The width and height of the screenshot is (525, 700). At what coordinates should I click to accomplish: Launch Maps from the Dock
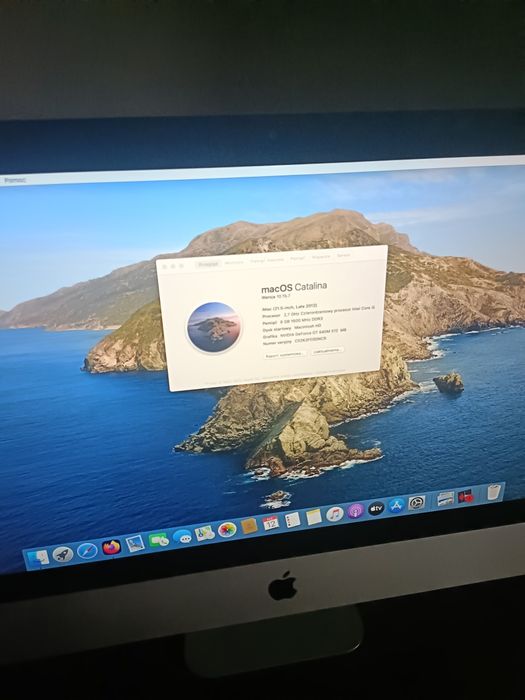click(204, 533)
